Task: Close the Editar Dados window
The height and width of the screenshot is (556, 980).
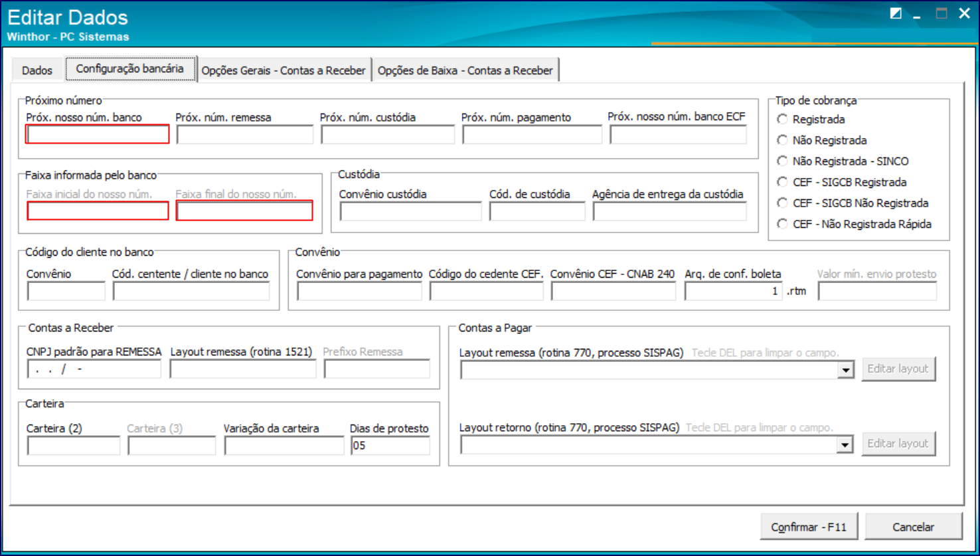Action: click(x=964, y=13)
